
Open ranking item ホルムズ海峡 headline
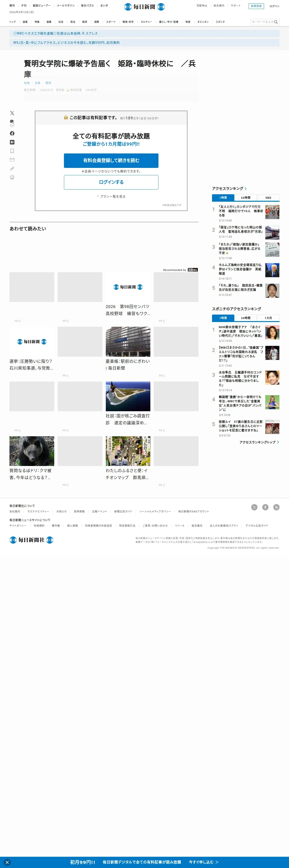(241, 269)
